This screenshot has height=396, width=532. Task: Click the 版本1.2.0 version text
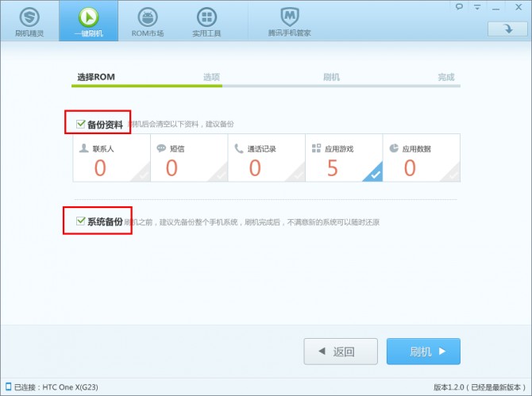479,386
